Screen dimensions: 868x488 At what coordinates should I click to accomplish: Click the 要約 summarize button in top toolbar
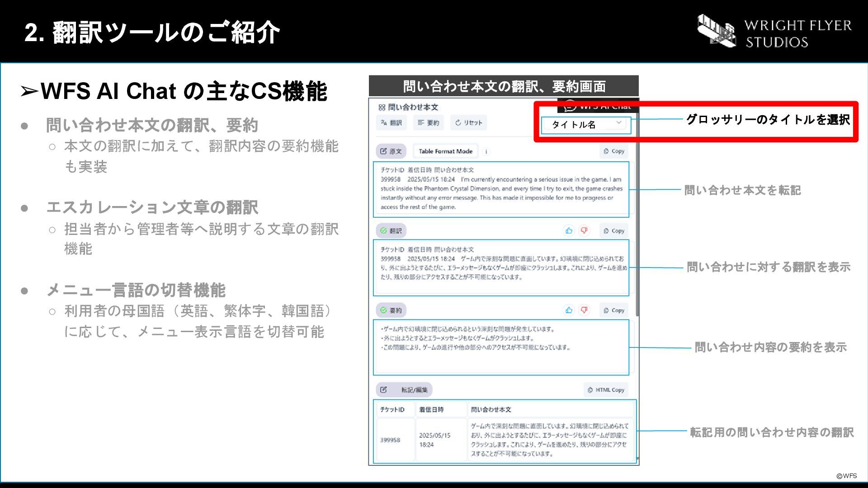click(x=429, y=122)
